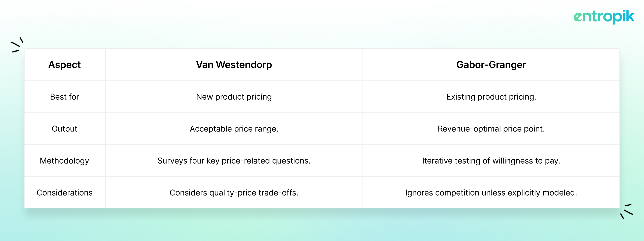Click the Best for row label
Screen dimensions: 644x241
[x=64, y=97]
